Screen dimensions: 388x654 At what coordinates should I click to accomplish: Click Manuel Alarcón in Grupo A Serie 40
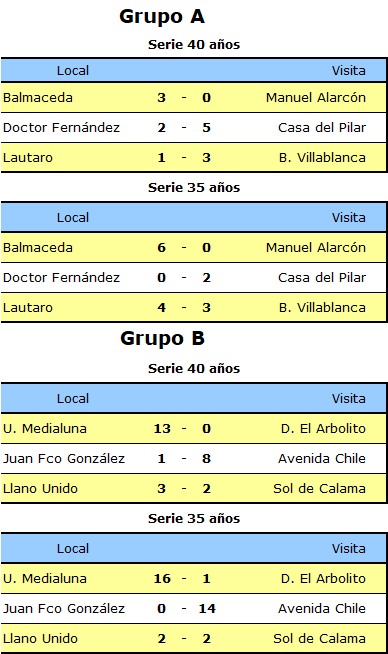click(316, 98)
